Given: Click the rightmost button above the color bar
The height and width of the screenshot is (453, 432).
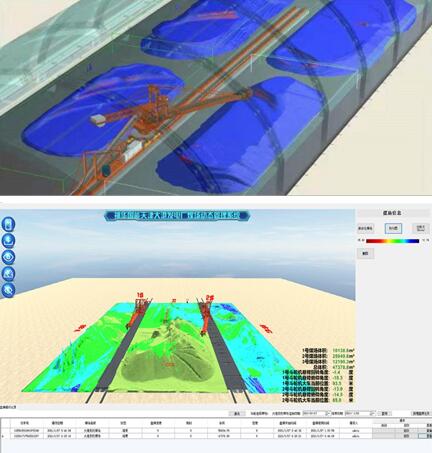Looking at the screenshot, I should (x=421, y=228).
